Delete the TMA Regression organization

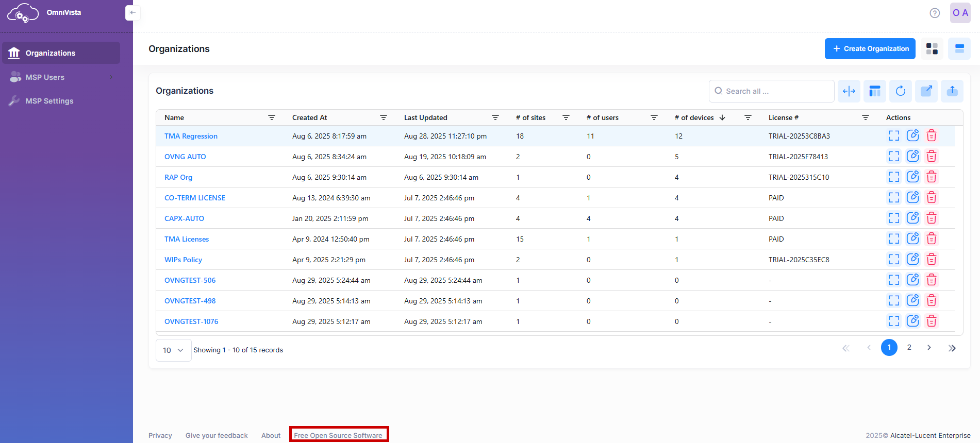[x=931, y=136]
